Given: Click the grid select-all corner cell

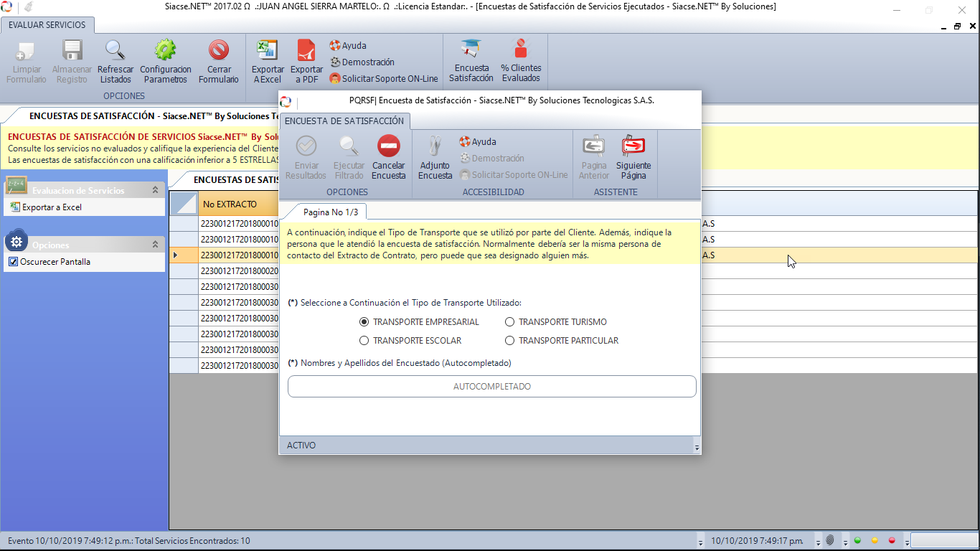Looking at the screenshot, I should pos(184,204).
